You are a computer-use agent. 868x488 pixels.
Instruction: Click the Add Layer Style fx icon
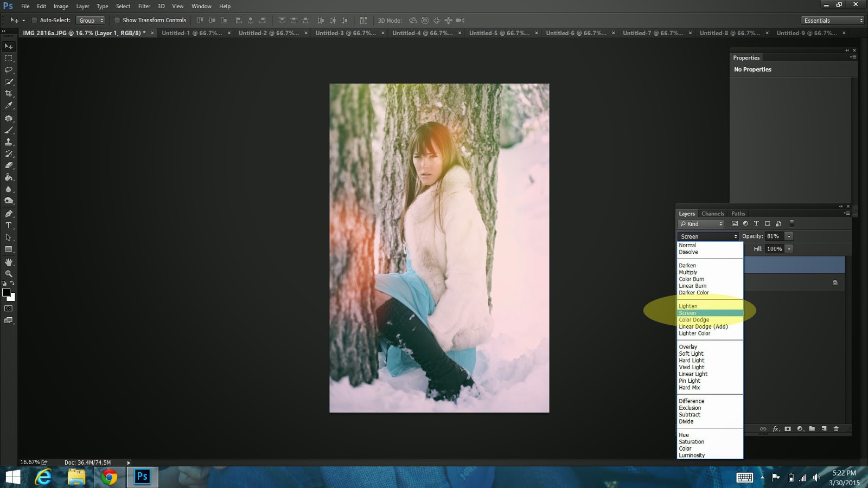[x=776, y=429]
